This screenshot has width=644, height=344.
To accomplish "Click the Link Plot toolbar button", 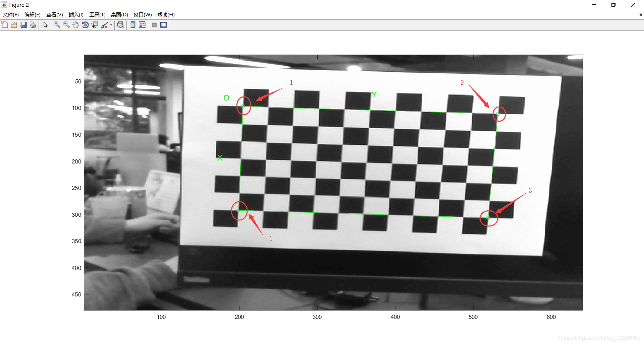I will click(x=121, y=25).
